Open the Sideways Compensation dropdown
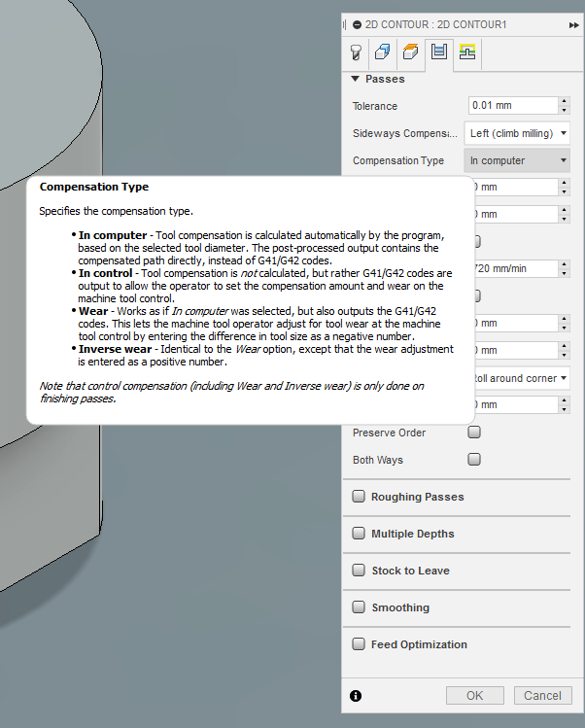The width and height of the screenshot is (585, 728). (x=517, y=133)
